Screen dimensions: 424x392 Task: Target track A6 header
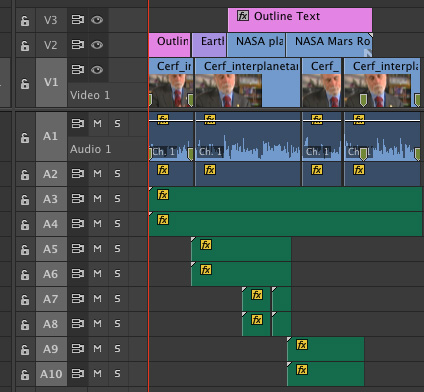point(51,274)
